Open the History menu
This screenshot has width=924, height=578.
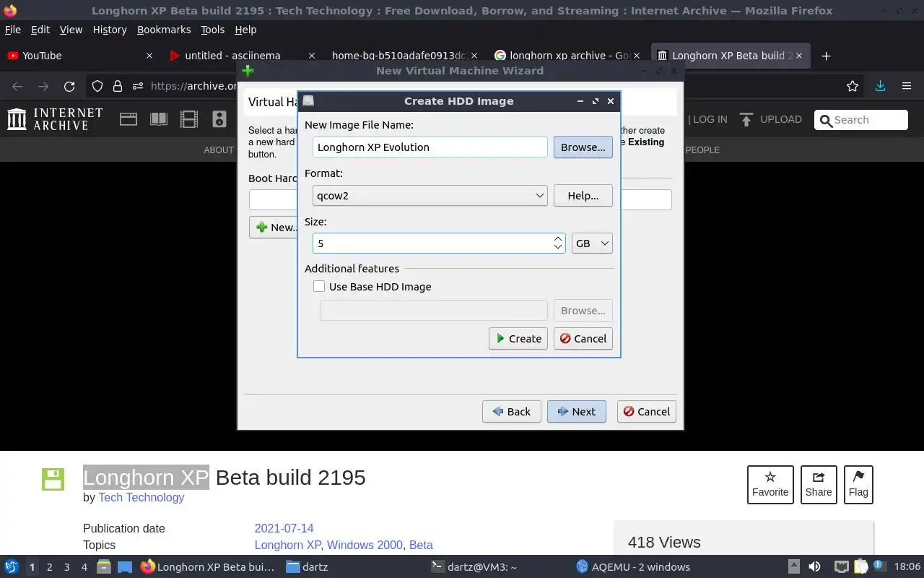pos(110,30)
